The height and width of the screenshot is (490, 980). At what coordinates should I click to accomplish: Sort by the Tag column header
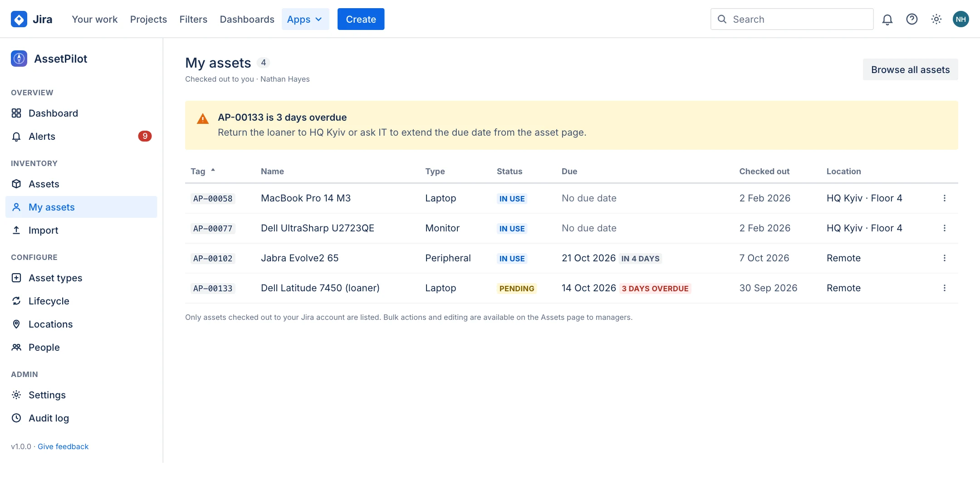(x=203, y=171)
